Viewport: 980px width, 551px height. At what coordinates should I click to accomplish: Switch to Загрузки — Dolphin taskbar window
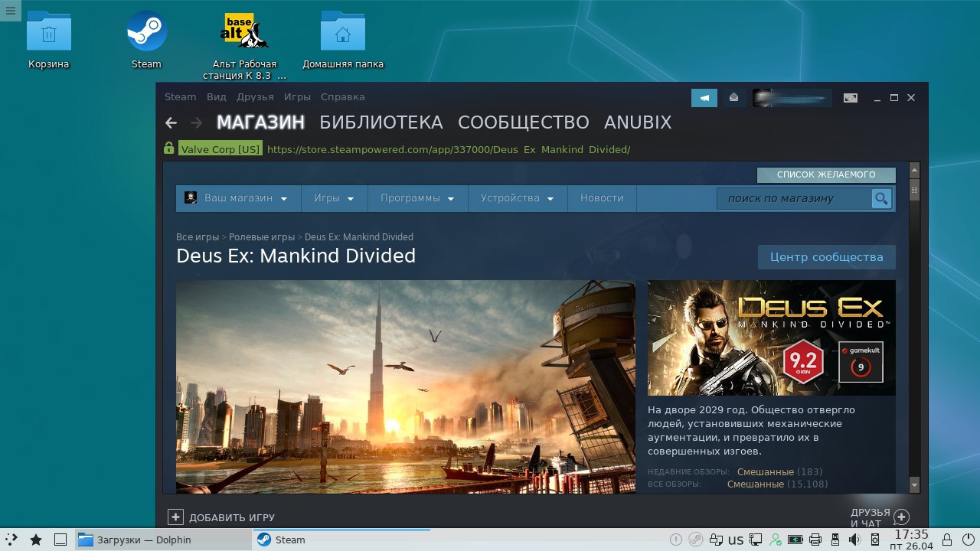pyautogui.click(x=163, y=540)
